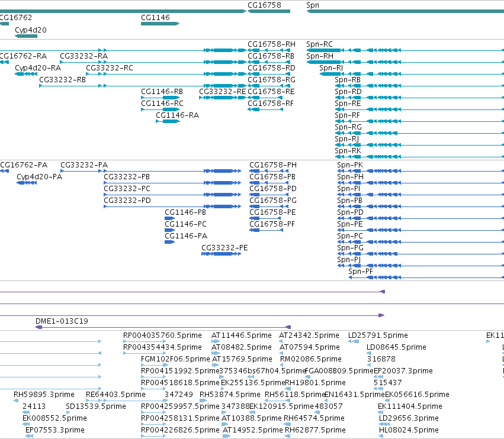Select protein CG16758-PH
This screenshot has height=439, width=504.
click(x=273, y=164)
